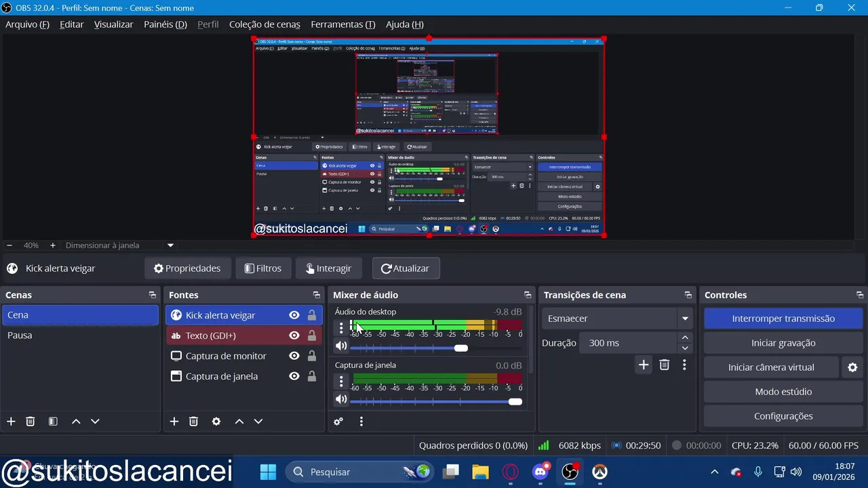Pop out Fontes dock panel
Image resolution: width=868 pixels, height=488 pixels.
(x=317, y=295)
